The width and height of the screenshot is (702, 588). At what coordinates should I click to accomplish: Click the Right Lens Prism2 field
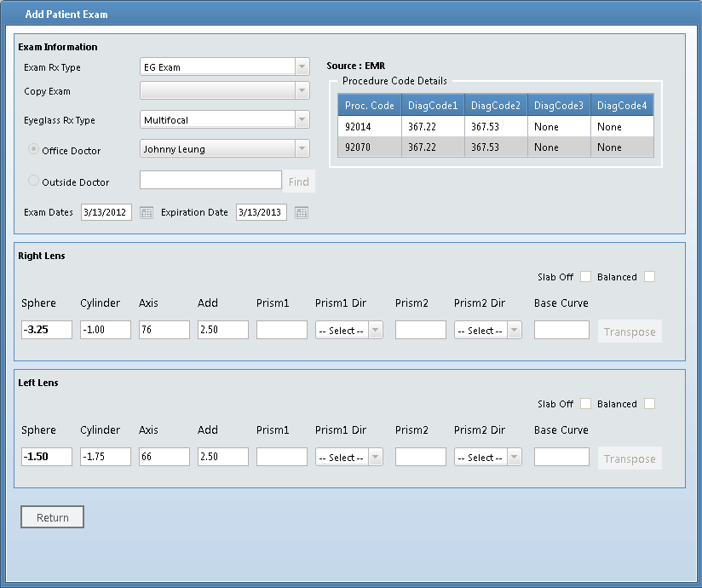click(x=421, y=330)
